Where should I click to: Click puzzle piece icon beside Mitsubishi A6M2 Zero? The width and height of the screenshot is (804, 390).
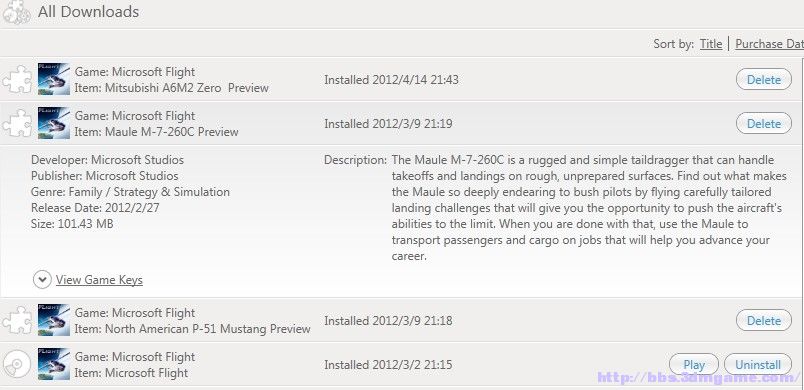tap(17, 79)
